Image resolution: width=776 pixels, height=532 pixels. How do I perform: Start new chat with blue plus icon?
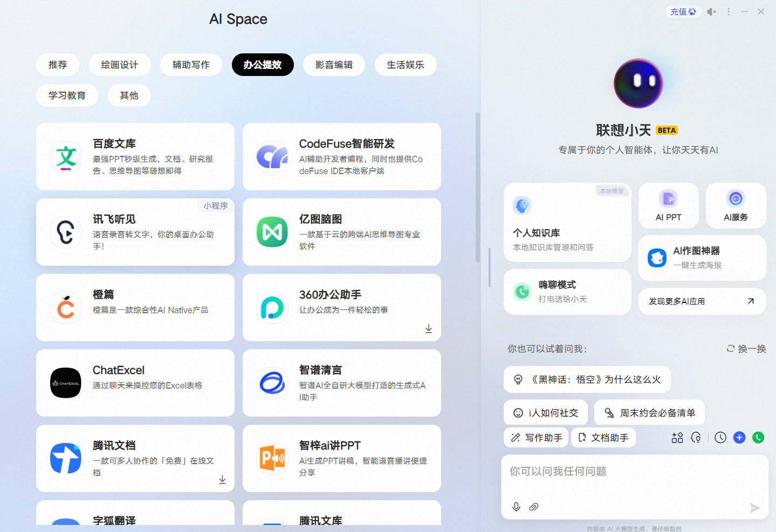click(x=739, y=438)
